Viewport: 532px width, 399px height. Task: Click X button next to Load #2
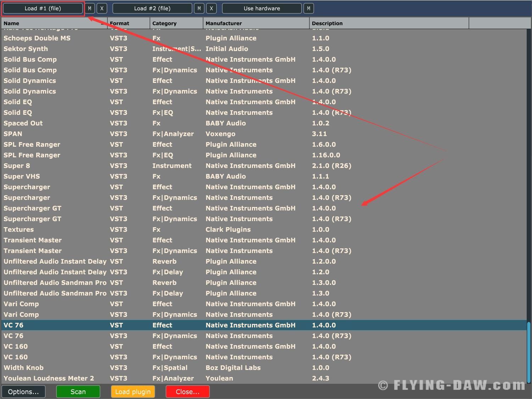[x=211, y=9]
